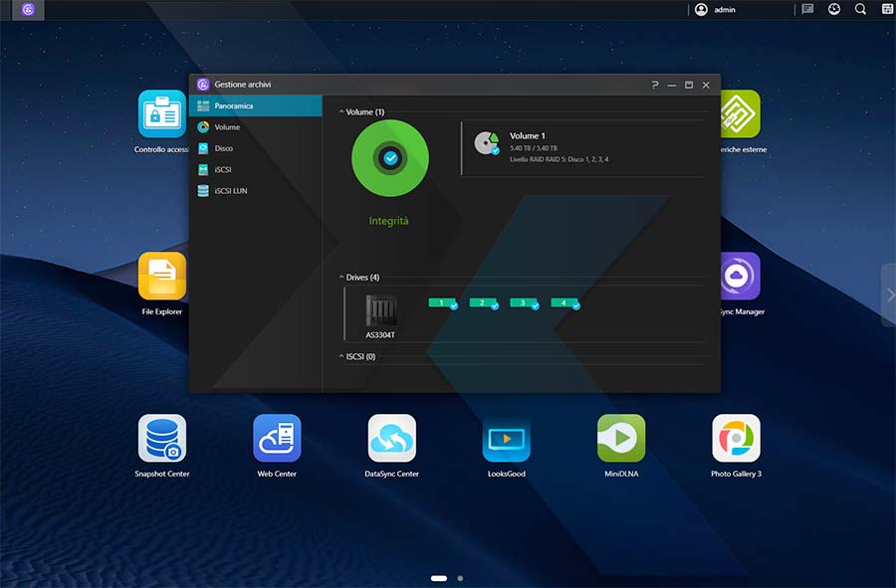Collapse the Drives (4) section
This screenshot has width=896, height=588.
tap(341, 278)
